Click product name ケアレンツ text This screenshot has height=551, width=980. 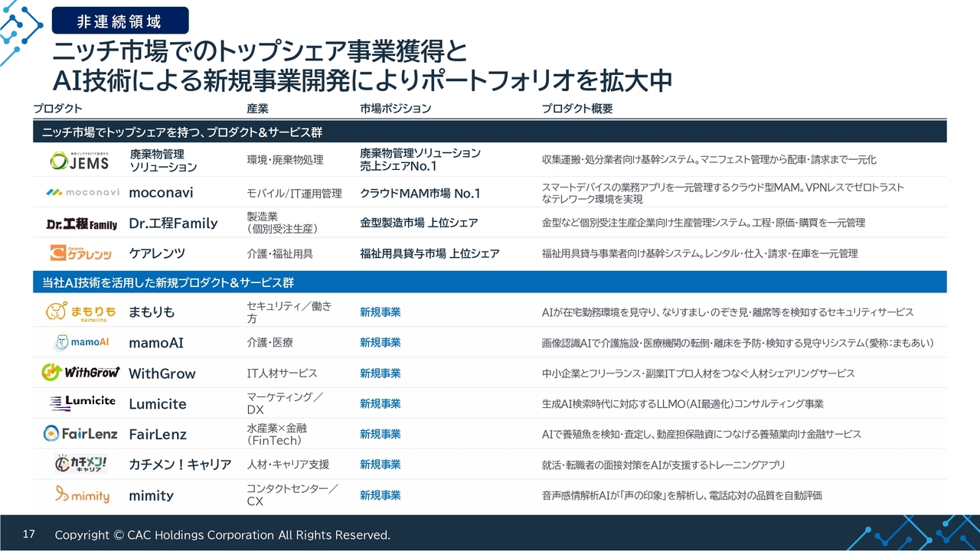pyautogui.click(x=157, y=253)
